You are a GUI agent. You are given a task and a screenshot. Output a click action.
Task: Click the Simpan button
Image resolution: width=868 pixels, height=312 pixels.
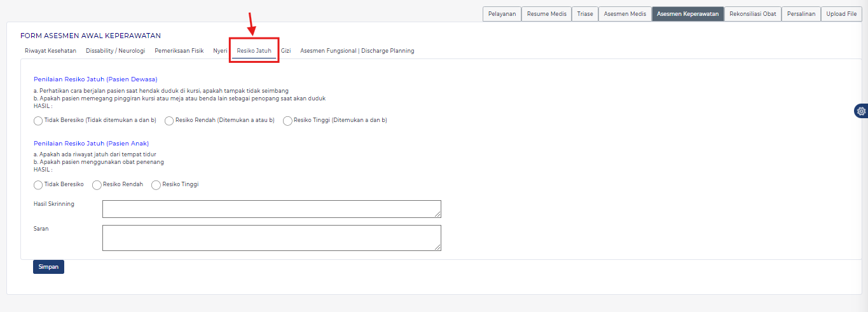[48, 267]
